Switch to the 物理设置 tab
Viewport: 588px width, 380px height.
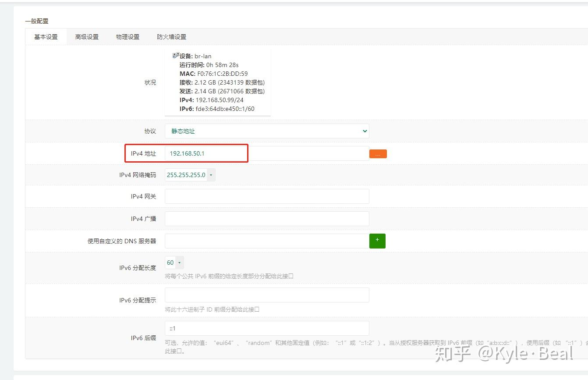click(128, 37)
